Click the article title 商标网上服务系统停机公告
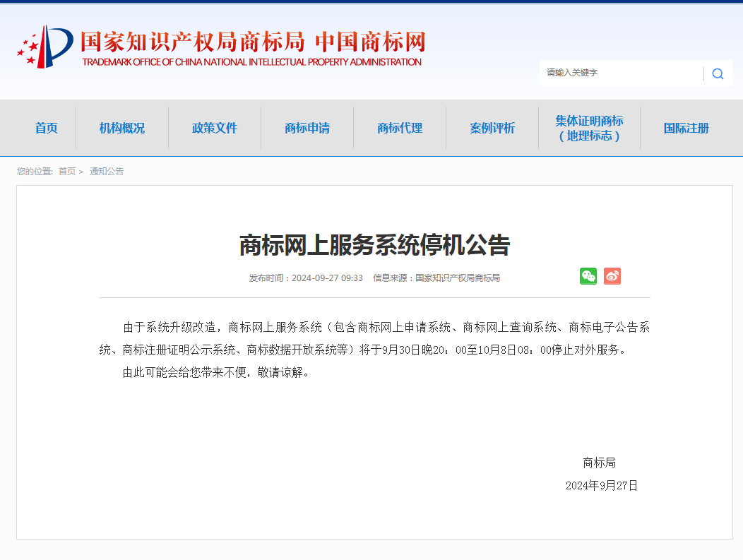Screen dimensions: 743x560 (374, 245)
